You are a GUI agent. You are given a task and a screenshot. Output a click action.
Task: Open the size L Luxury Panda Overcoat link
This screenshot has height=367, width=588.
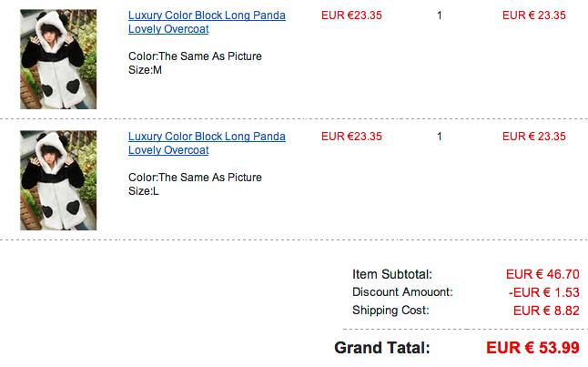(x=207, y=143)
